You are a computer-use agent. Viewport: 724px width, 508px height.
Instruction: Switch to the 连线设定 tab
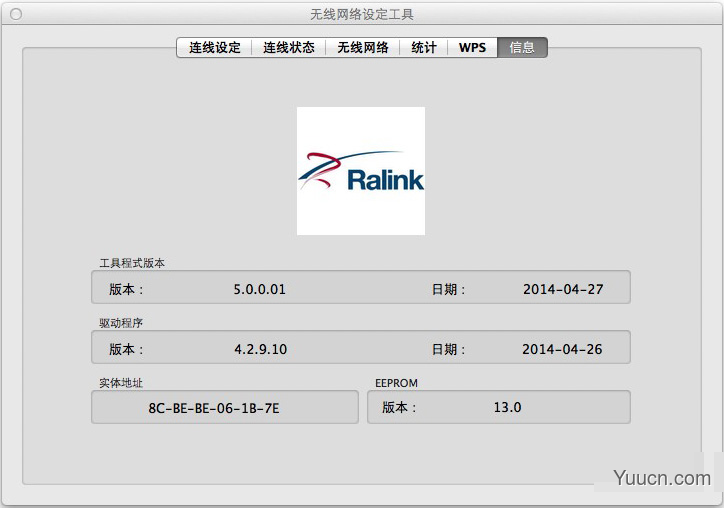(x=214, y=48)
